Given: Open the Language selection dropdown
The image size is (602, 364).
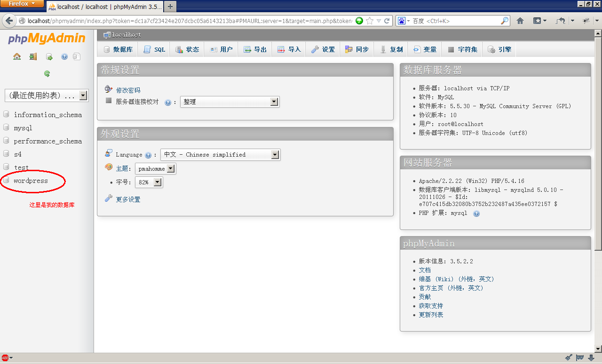Looking at the screenshot, I should pyautogui.click(x=220, y=155).
